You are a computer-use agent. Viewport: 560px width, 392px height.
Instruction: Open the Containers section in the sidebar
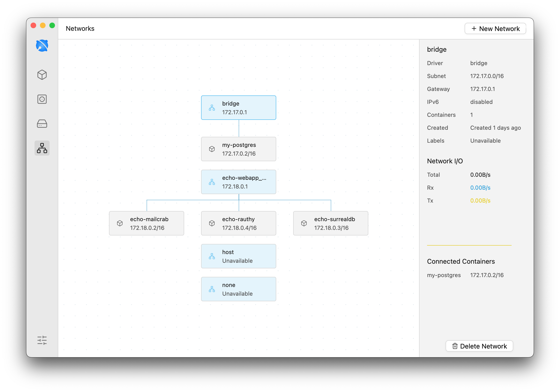pos(42,75)
